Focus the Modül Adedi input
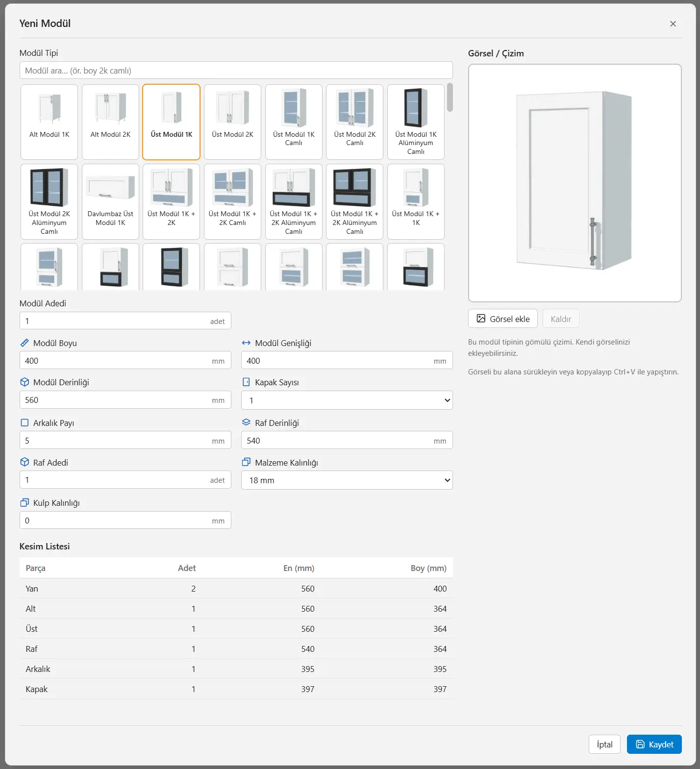 tap(125, 321)
